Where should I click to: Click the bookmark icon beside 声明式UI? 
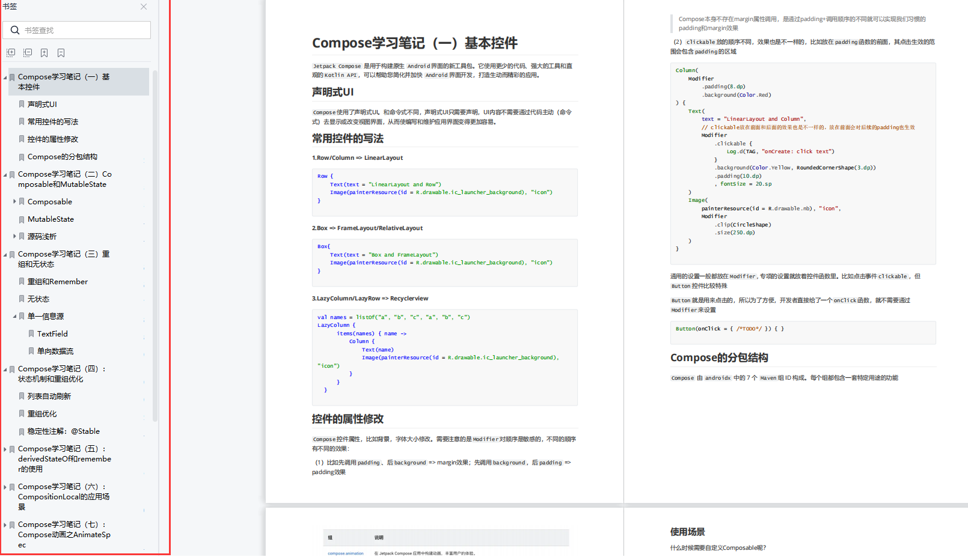click(x=22, y=105)
